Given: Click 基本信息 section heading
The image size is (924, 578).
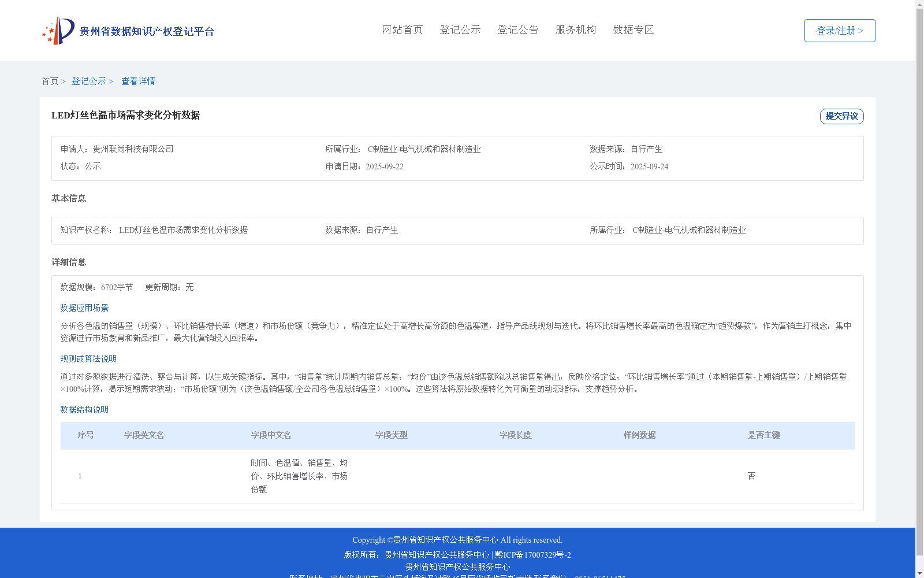Looking at the screenshot, I should pos(69,198).
